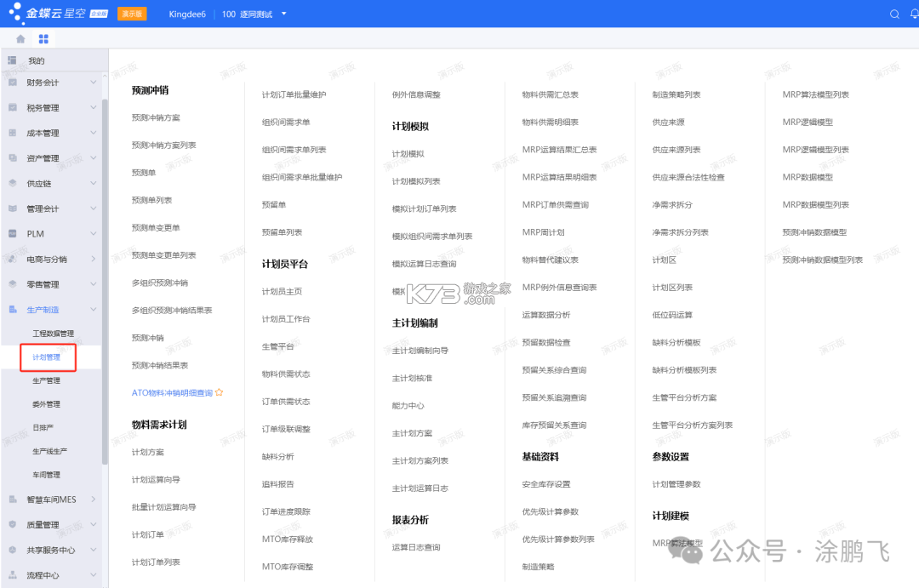Collapse the 生产制造 chevron
919x588 pixels.
94,309
